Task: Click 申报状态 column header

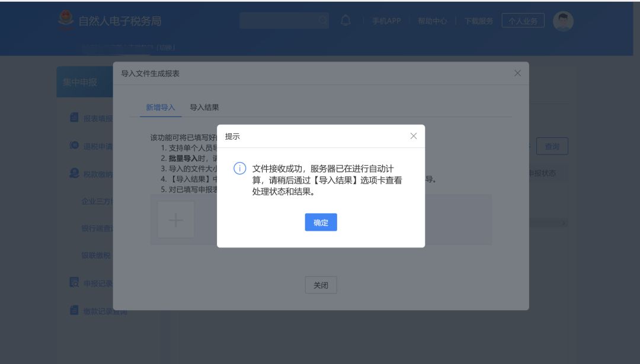Action: (542, 173)
